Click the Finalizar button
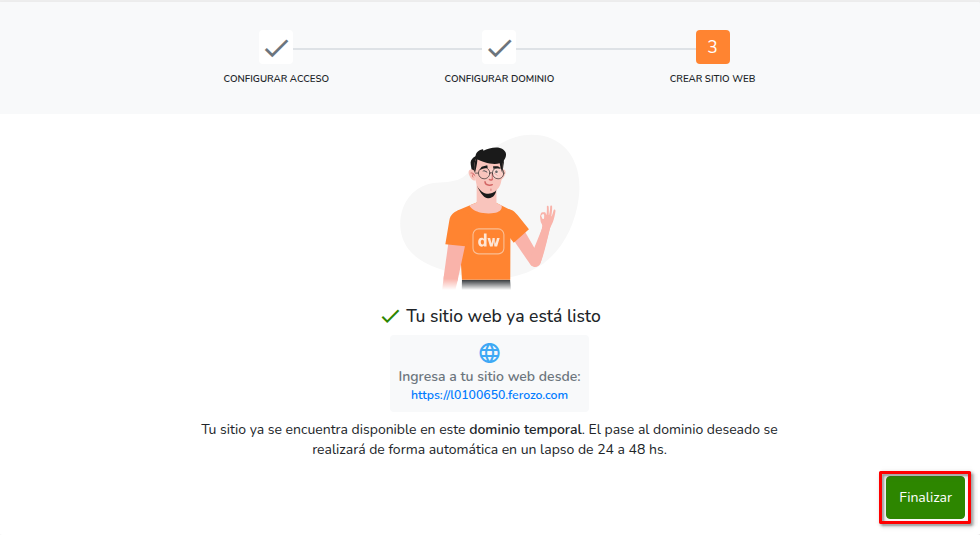The image size is (980, 535). coord(925,498)
